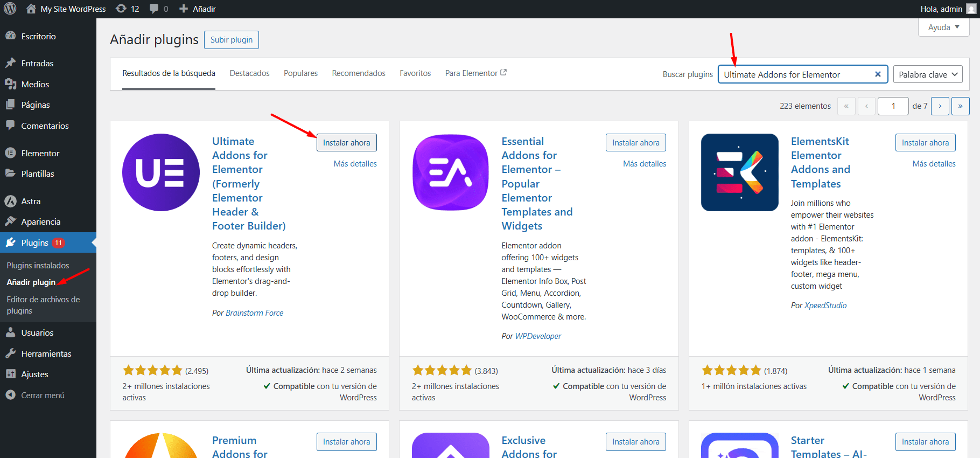This screenshot has width=980, height=458.
Task: Click the current page number field
Action: (x=893, y=106)
